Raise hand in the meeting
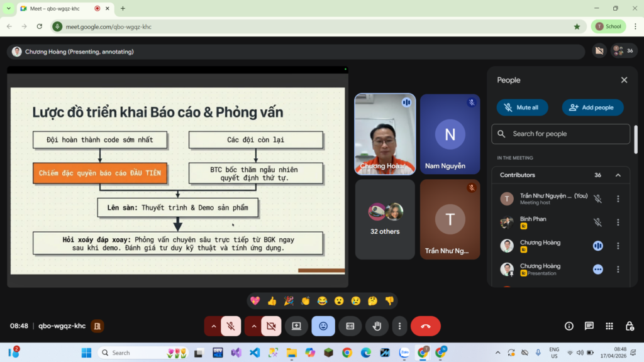This screenshot has width=644, height=362. pyautogui.click(x=377, y=326)
